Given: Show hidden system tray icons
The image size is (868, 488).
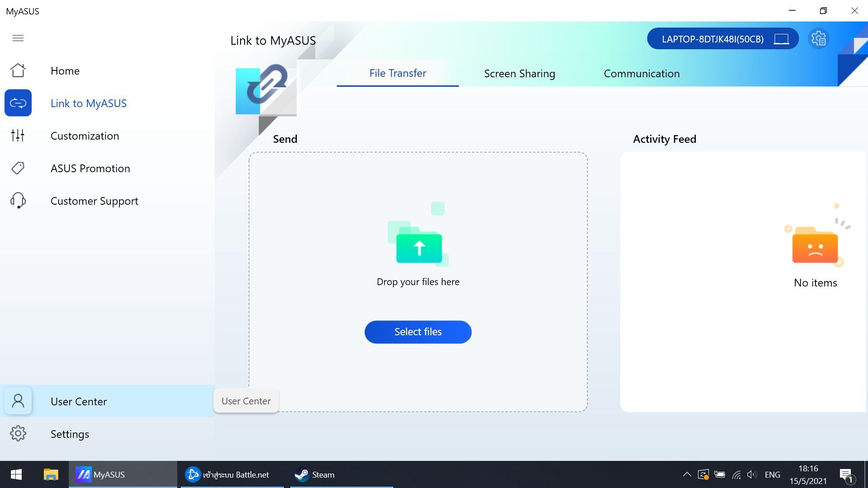Looking at the screenshot, I should (x=687, y=474).
